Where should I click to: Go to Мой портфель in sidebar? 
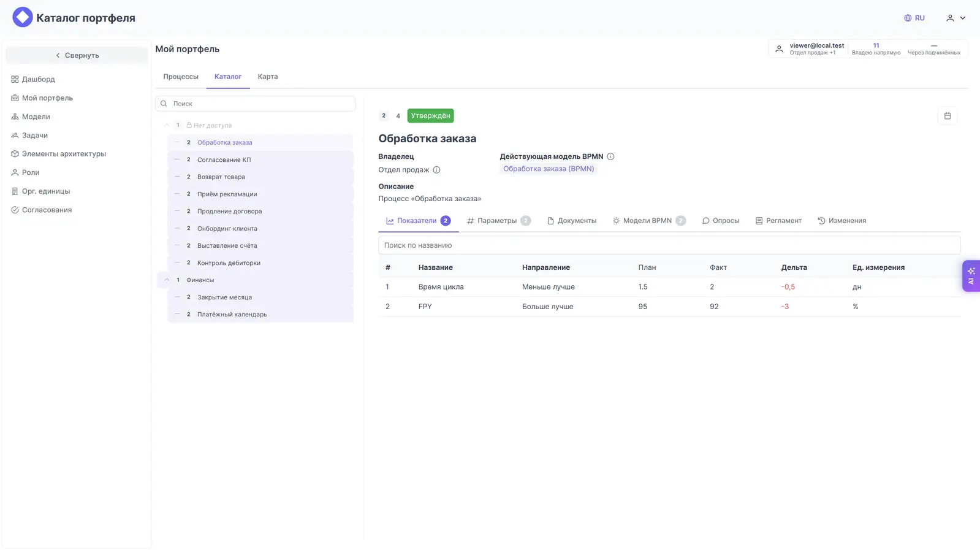[x=42, y=98]
